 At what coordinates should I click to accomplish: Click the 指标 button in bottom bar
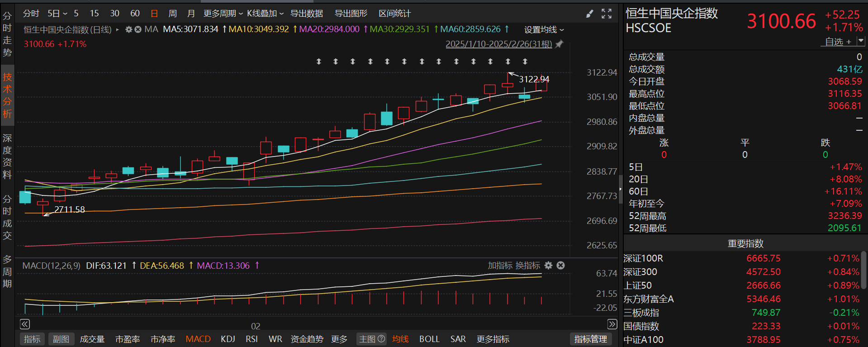click(32, 339)
